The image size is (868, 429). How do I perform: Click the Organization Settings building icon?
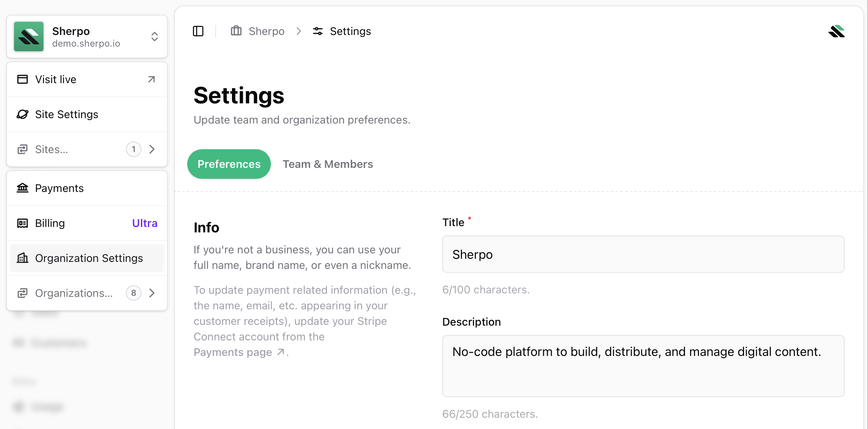(x=23, y=258)
